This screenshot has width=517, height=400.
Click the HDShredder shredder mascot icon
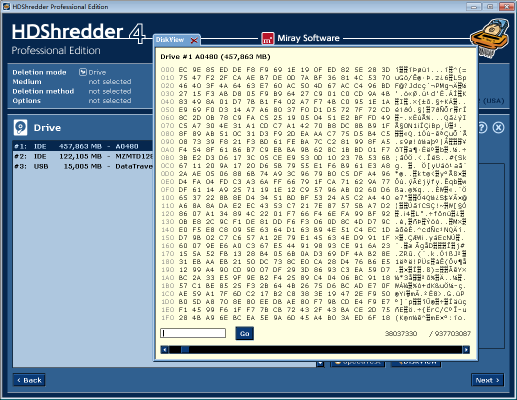(x=490, y=38)
